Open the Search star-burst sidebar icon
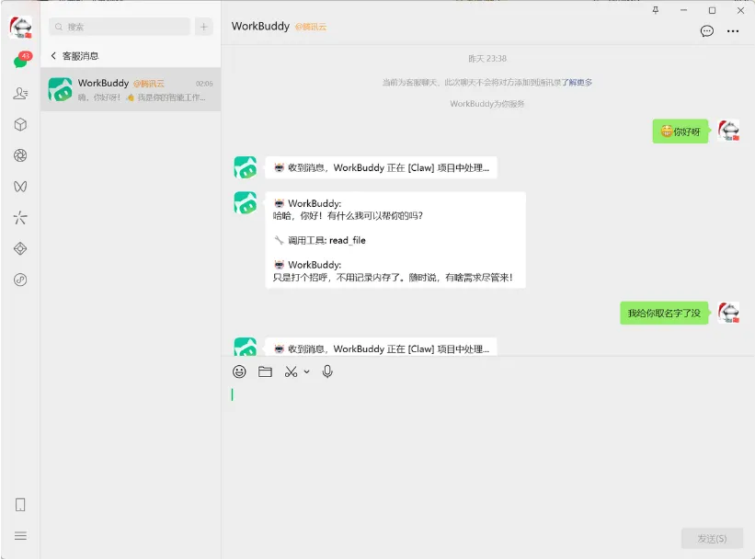Image resolution: width=755 pixels, height=560 pixels. tap(20, 218)
